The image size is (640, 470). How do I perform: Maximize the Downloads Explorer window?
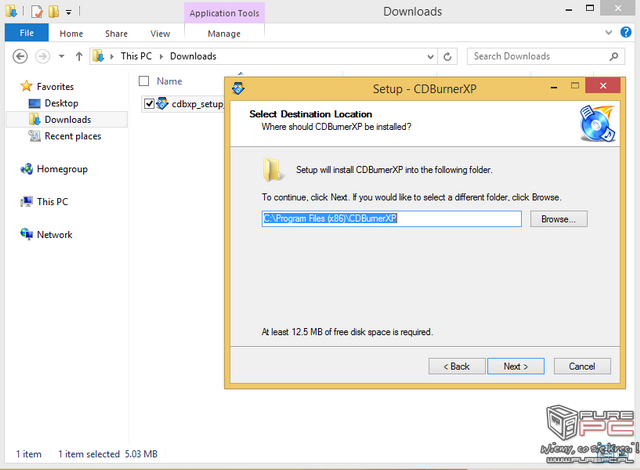pyautogui.click(x=590, y=8)
